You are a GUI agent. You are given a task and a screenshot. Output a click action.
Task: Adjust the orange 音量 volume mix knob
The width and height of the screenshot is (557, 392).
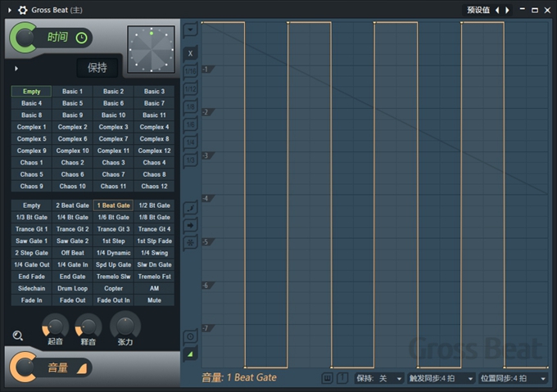coord(24,367)
